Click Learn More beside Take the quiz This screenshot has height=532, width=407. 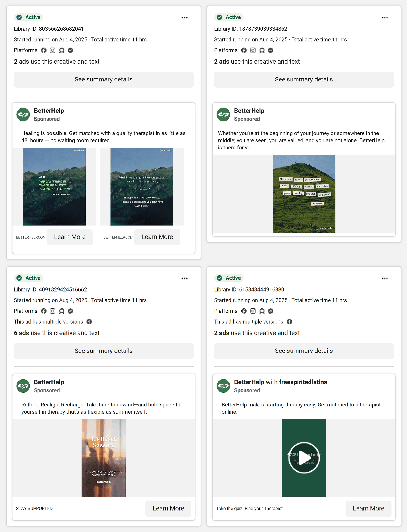click(x=368, y=508)
